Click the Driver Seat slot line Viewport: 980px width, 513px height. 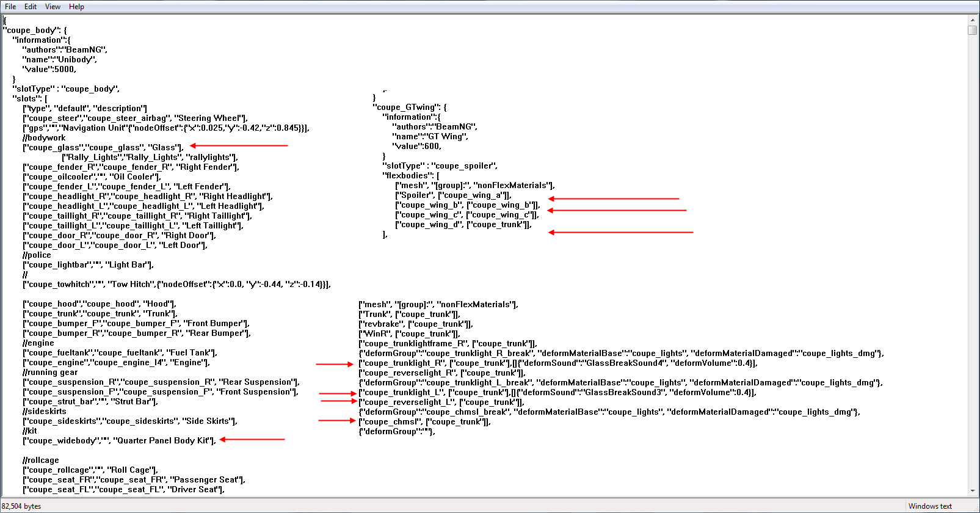123,489
